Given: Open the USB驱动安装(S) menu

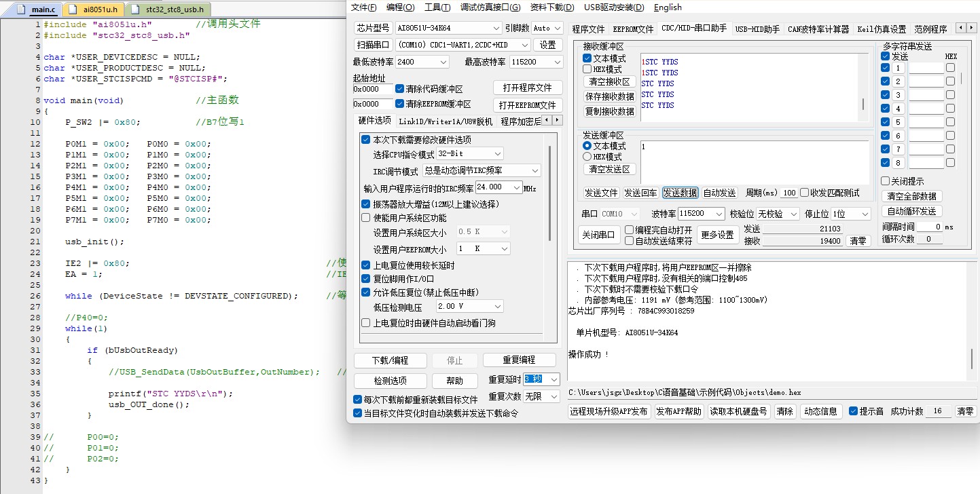Looking at the screenshot, I should point(613,7).
